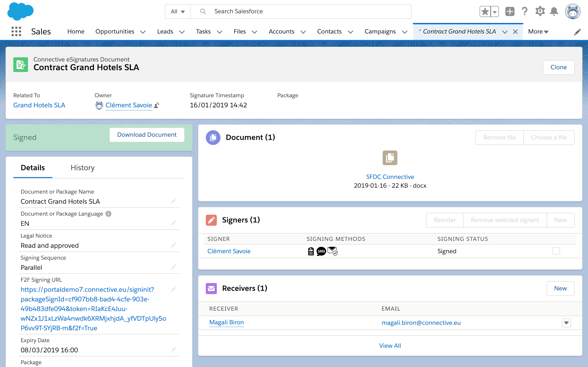Click the Help question mark icon
Screen dimensions: 588x367
(525, 11)
